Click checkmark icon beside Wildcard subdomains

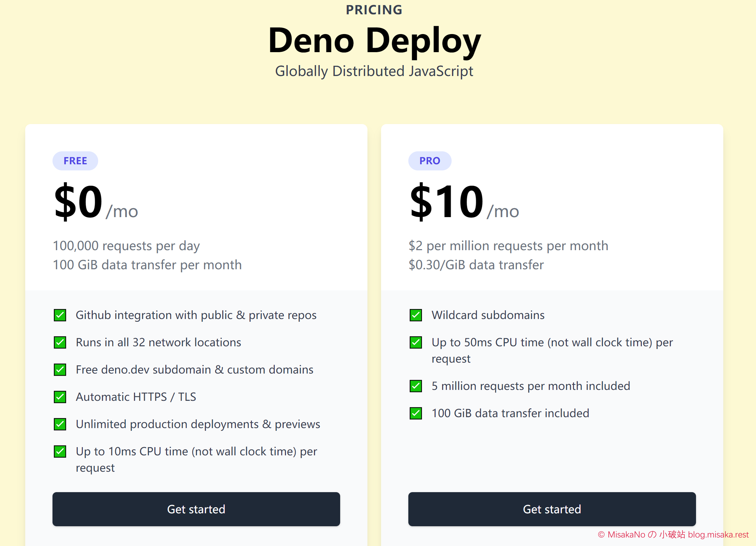416,315
